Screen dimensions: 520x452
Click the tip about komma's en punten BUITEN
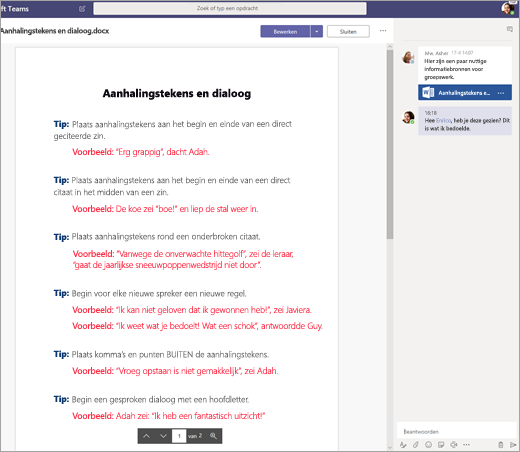161,354
